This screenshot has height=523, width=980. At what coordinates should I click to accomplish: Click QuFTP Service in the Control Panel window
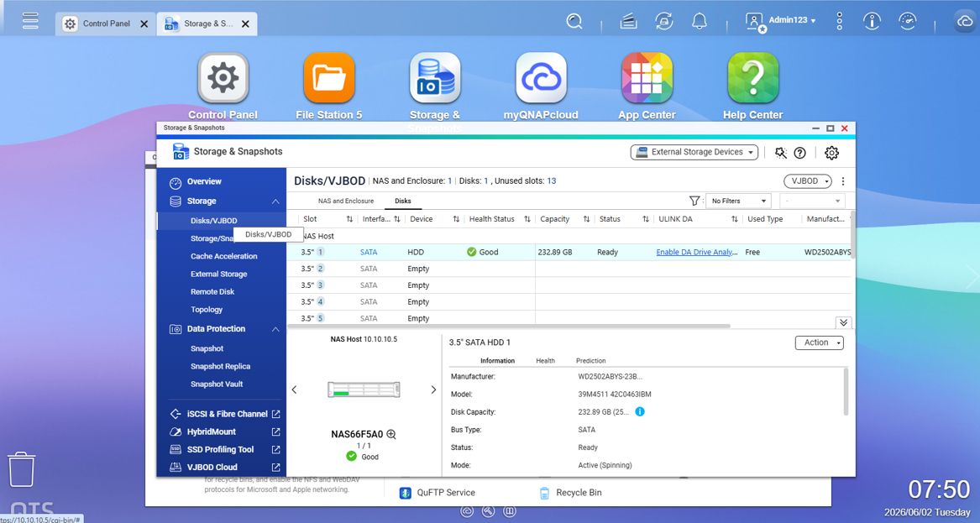point(437,493)
